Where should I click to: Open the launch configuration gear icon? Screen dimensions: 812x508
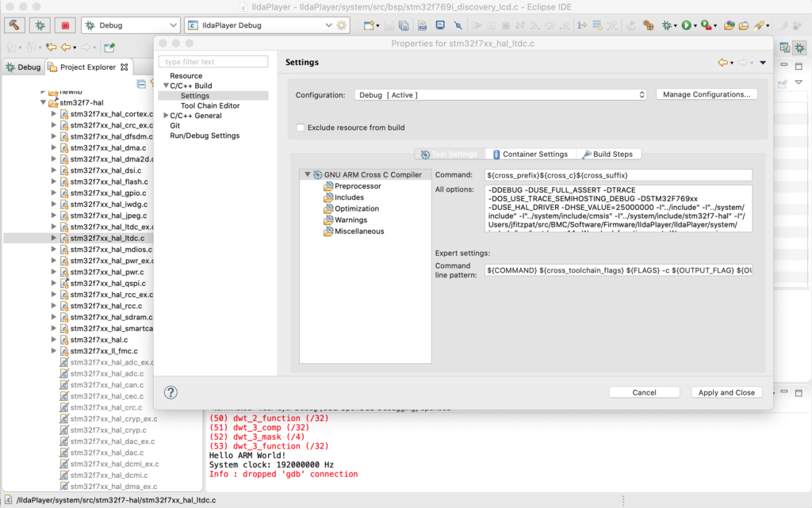pos(342,25)
